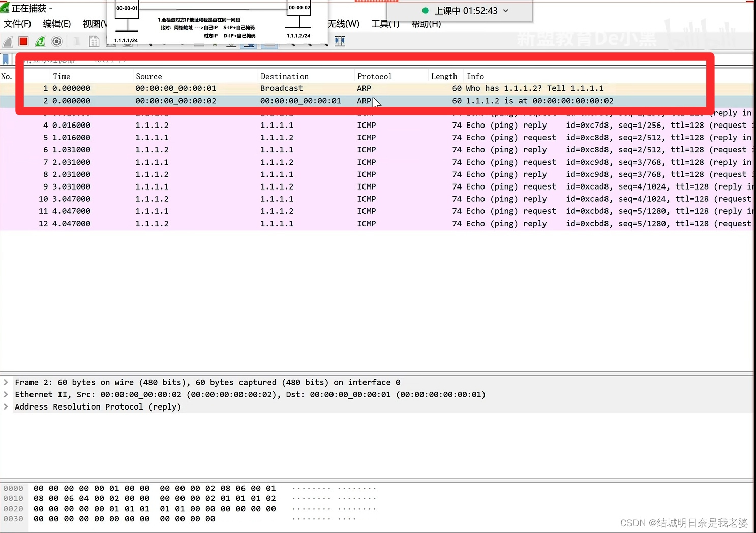Select packet 6 at time 1.031000
Image resolution: width=756 pixels, height=533 pixels.
coord(377,149)
